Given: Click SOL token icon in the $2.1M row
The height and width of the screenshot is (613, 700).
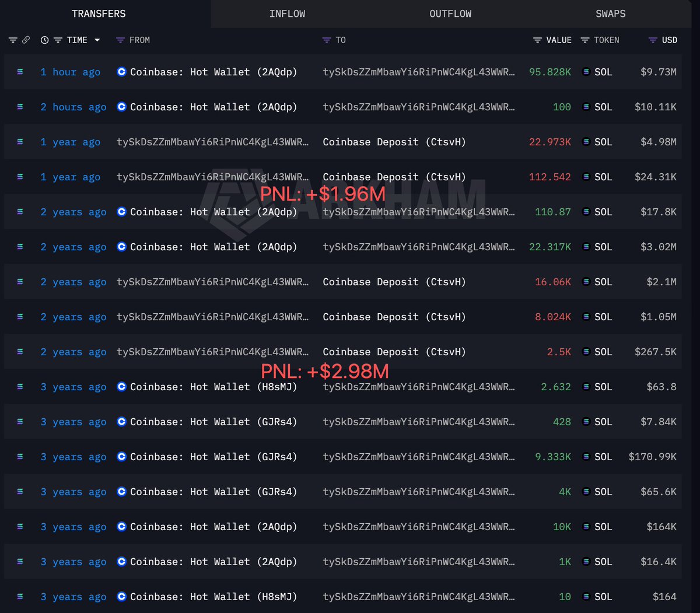Looking at the screenshot, I should coord(586,282).
